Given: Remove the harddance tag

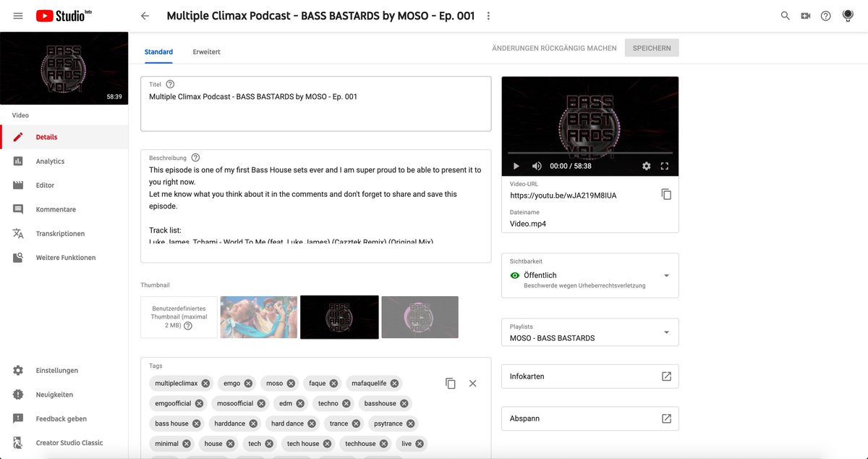Looking at the screenshot, I should click(x=253, y=424).
